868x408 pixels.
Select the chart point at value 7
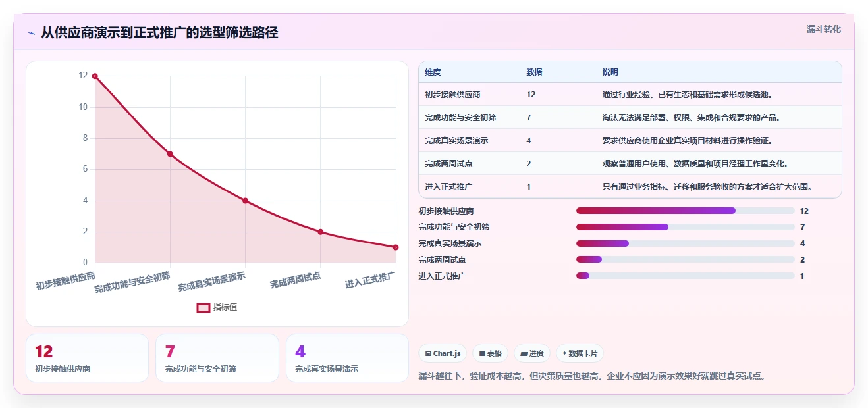(170, 154)
